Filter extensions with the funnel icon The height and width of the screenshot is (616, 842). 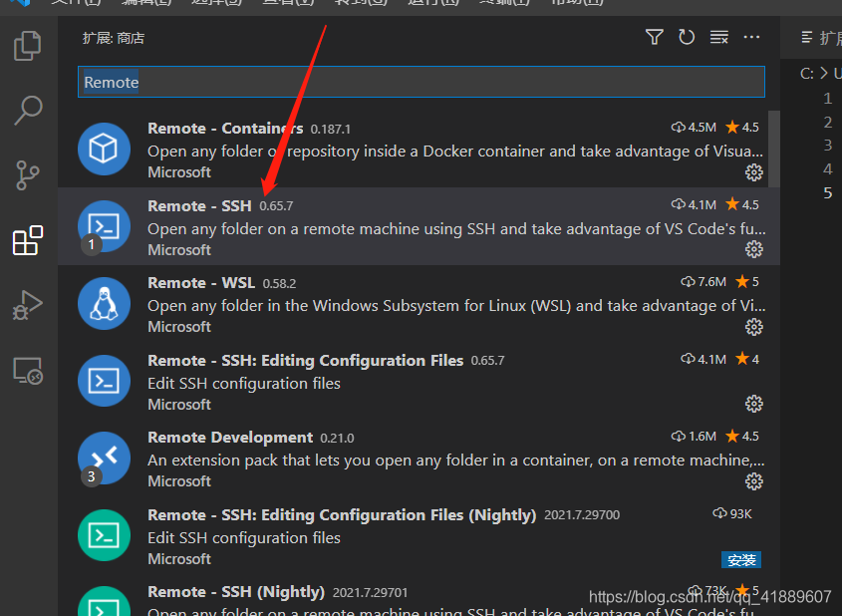click(654, 37)
